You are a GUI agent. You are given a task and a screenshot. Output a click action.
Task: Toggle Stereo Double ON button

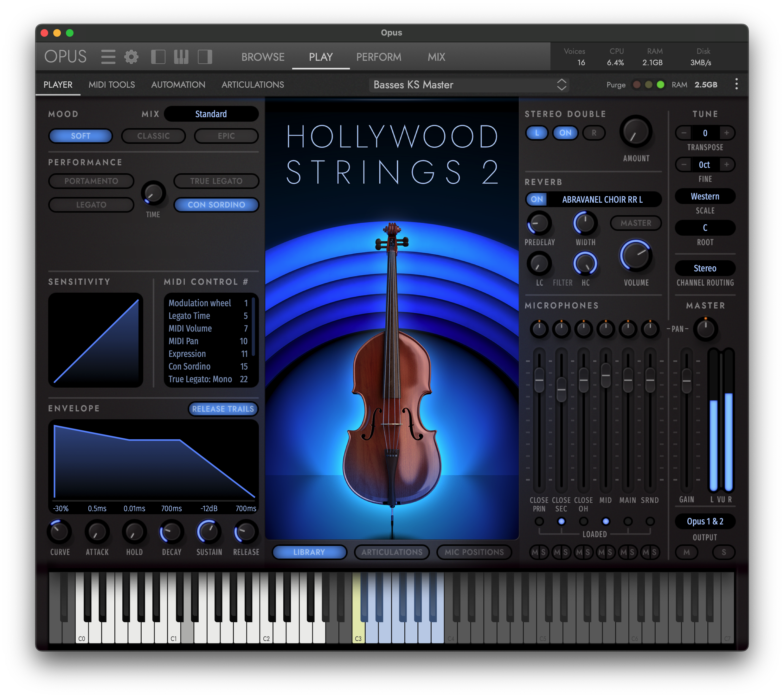click(565, 133)
